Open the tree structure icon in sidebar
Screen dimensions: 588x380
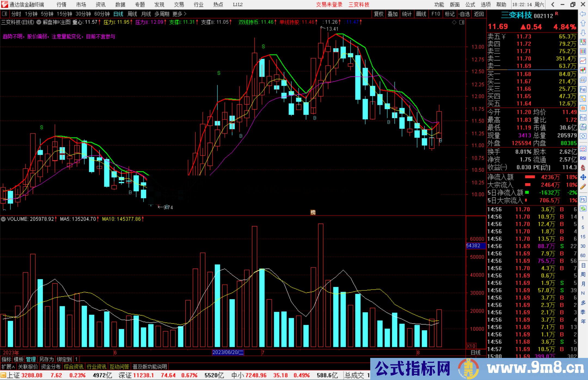[583, 99]
